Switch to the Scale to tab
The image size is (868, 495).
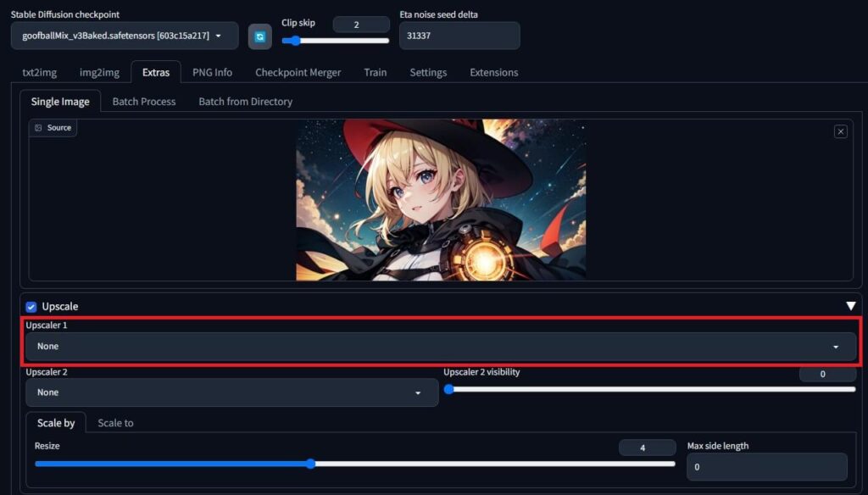[x=115, y=423]
